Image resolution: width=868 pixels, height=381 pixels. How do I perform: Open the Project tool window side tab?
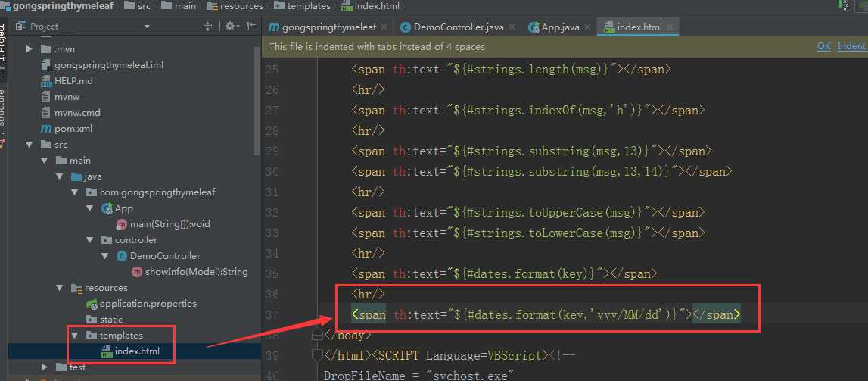[x=3, y=44]
